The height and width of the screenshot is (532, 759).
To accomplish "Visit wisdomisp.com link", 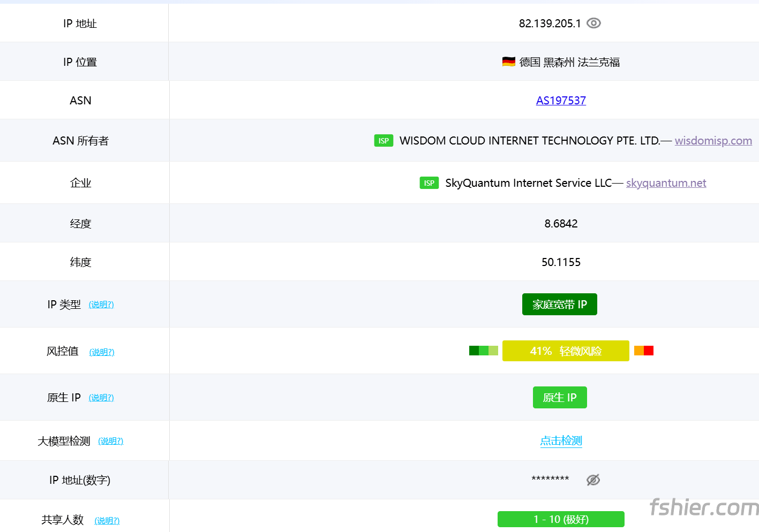I will tap(713, 141).
